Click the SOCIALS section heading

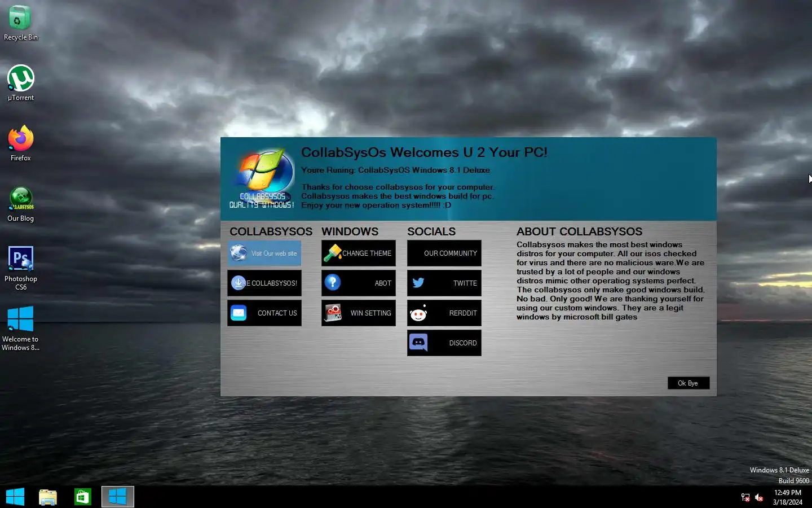[431, 231]
